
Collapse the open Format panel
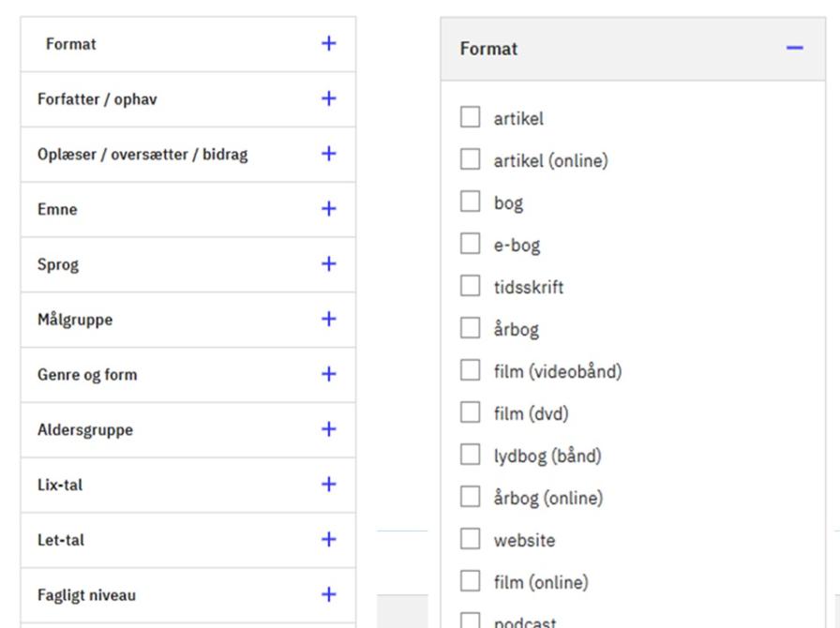(795, 48)
